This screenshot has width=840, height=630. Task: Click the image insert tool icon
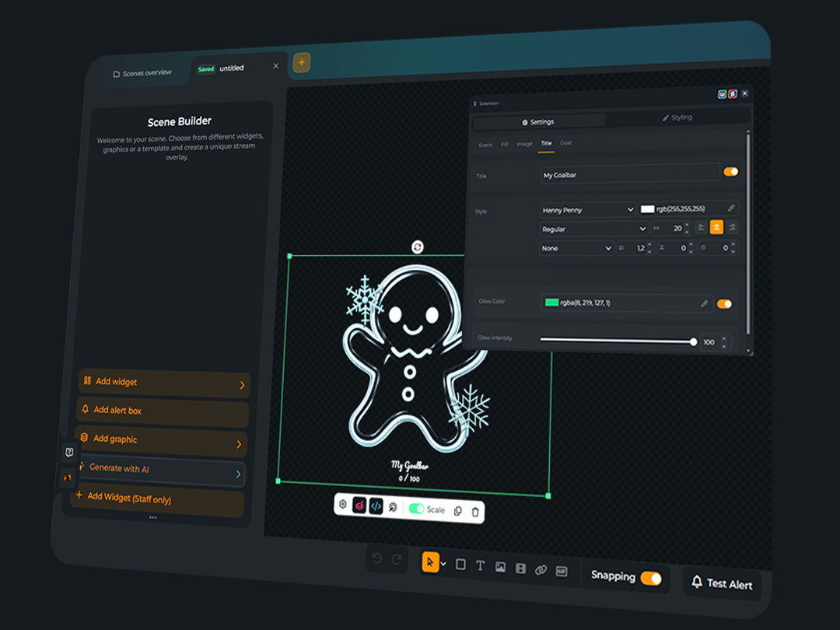500,568
